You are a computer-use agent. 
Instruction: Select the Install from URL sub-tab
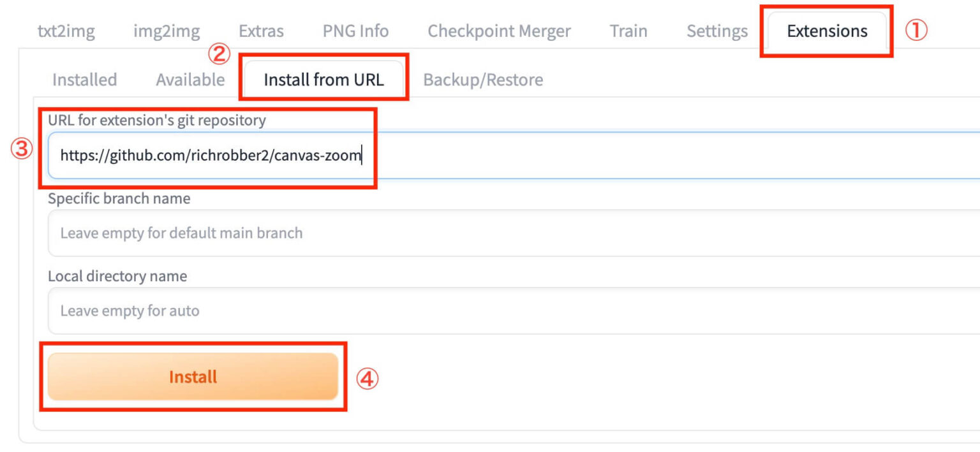click(323, 80)
